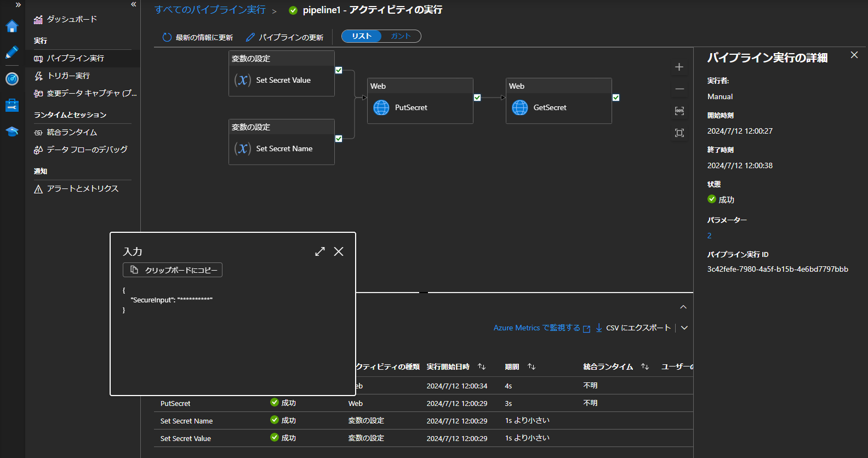Collapse the activity runs pane chevron
Viewport: 868px width, 458px height.
(x=683, y=307)
